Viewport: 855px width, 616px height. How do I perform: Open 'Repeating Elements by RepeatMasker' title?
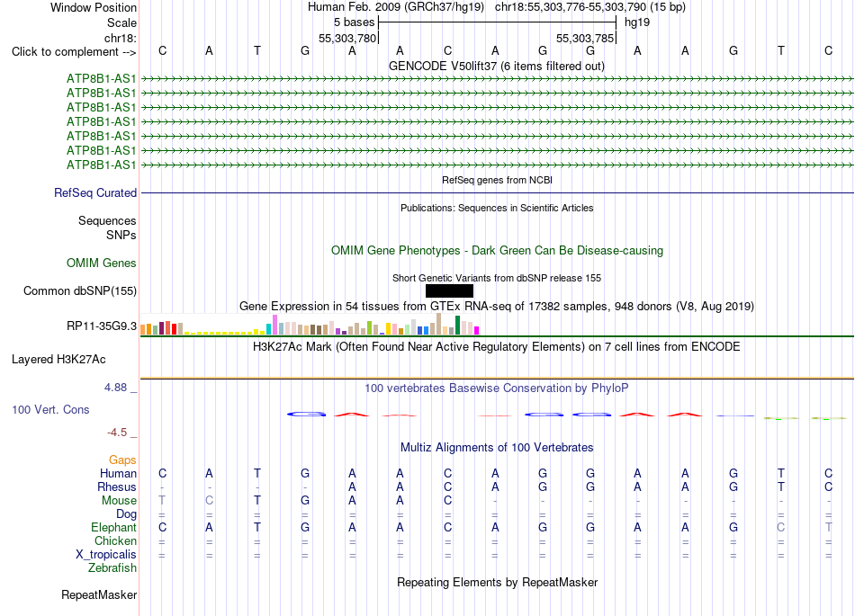click(498, 582)
